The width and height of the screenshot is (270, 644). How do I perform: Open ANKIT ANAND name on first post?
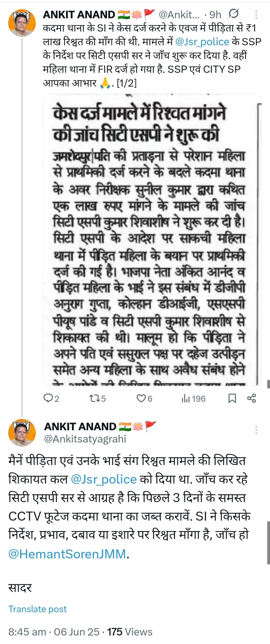coord(79,15)
